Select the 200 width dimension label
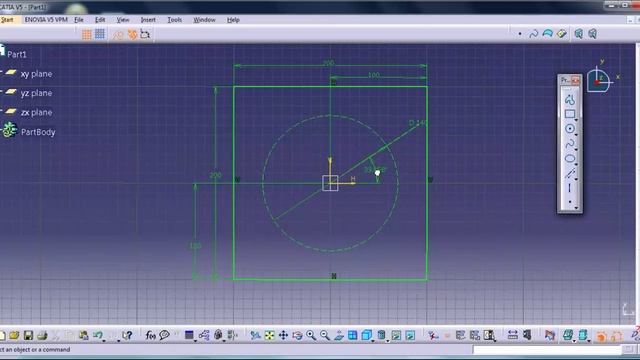 (329, 63)
